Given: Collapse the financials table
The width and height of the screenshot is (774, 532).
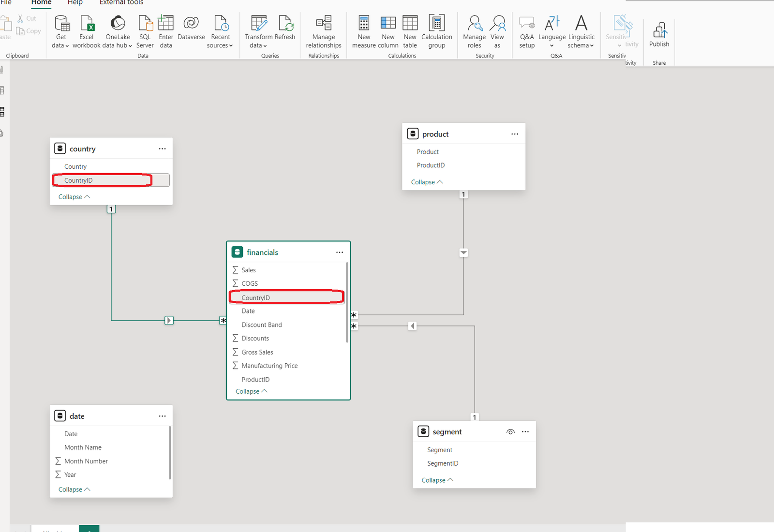Looking at the screenshot, I should pyautogui.click(x=251, y=391).
